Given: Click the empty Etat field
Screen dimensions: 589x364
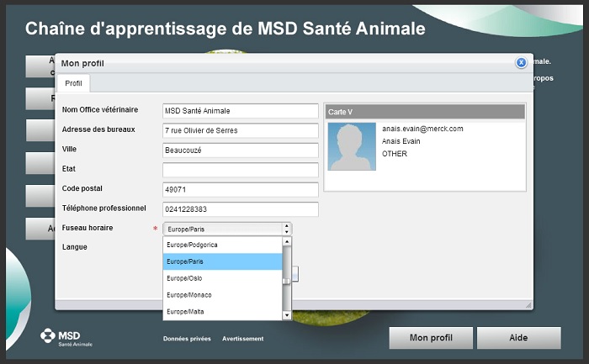Looking at the screenshot, I should (x=241, y=170).
